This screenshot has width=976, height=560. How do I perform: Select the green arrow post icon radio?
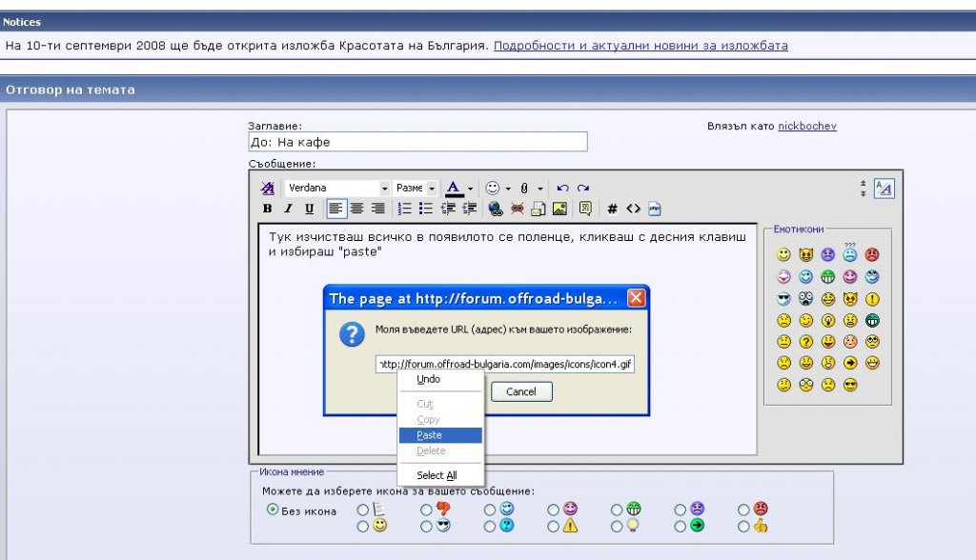(680, 527)
